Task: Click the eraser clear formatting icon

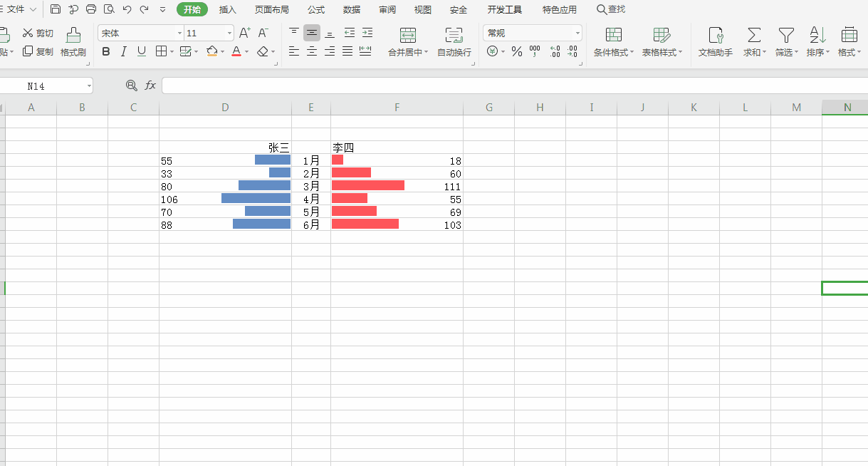Action: (x=263, y=51)
